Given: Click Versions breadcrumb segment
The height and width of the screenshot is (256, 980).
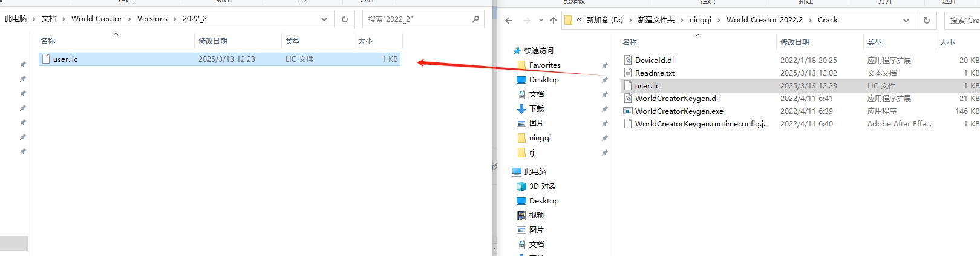Looking at the screenshot, I should pyautogui.click(x=152, y=19).
